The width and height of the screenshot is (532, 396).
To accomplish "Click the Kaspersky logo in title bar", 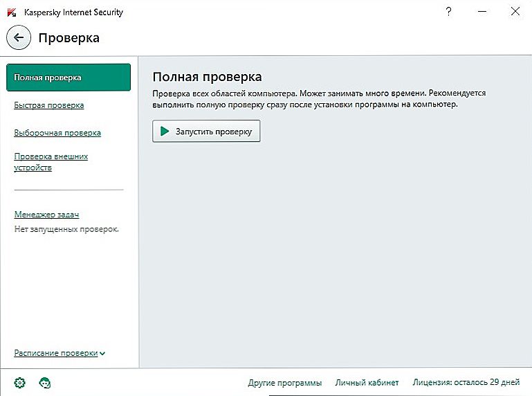I will 12,12.
